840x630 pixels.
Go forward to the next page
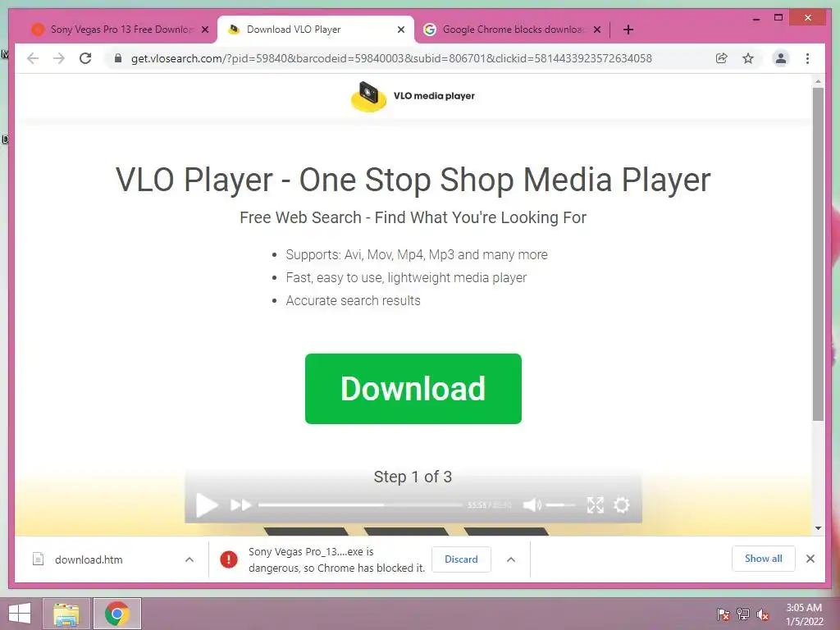[x=59, y=58]
